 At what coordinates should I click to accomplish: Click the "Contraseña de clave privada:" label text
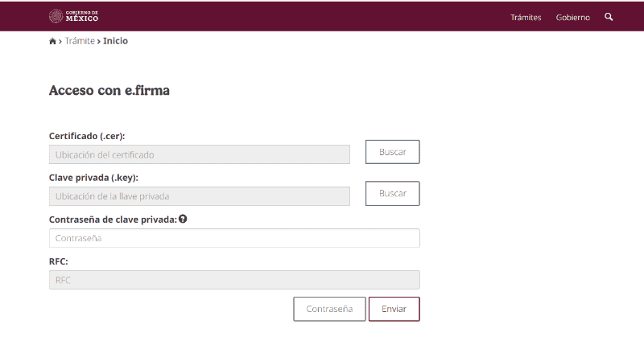[x=113, y=219]
